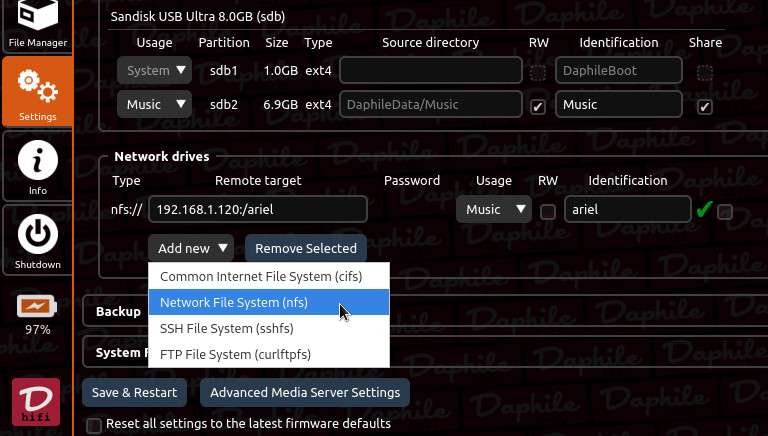Toggle RW checkbox for sdb2 partition
Screen dimensions: 768x436
pos(538,106)
